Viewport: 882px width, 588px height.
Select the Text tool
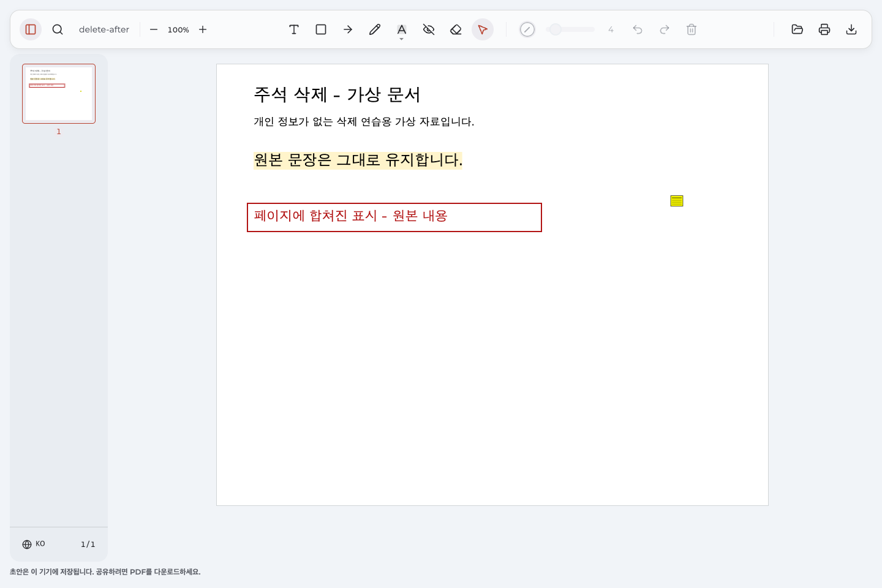pos(294,29)
